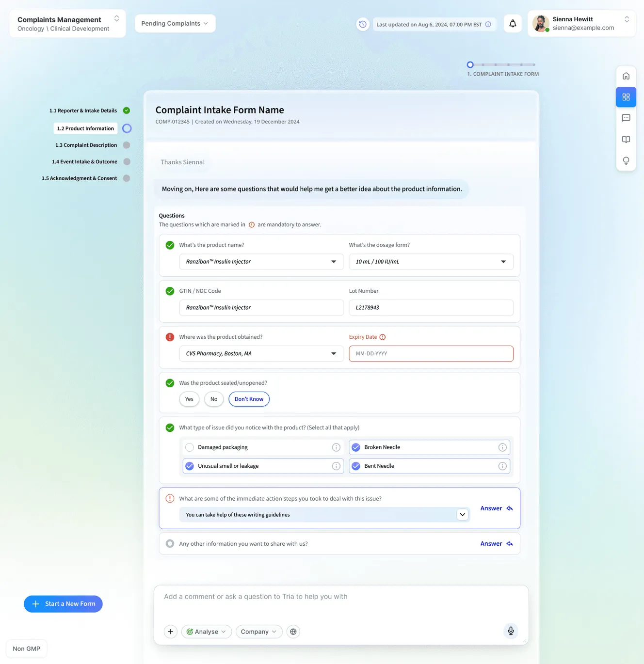Show info for Bent Needle option
This screenshot has width=644, height=664.
pyautogui.click(x=502, y=466)
